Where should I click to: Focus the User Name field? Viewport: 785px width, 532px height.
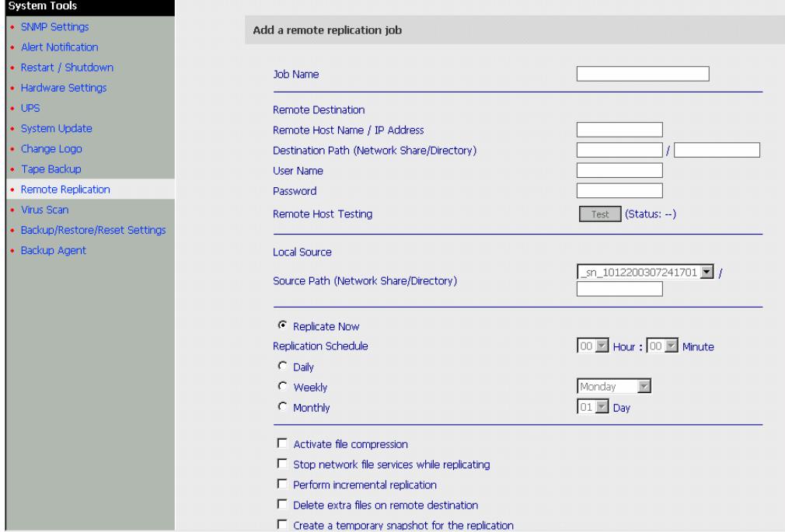(619, 171)
